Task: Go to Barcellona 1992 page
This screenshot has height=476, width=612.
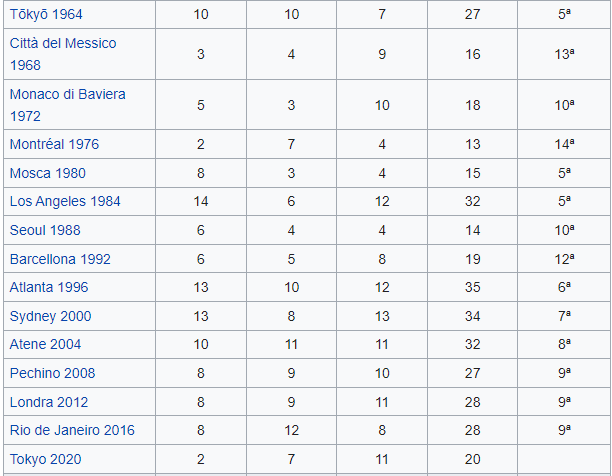Action: pos(60,259)
